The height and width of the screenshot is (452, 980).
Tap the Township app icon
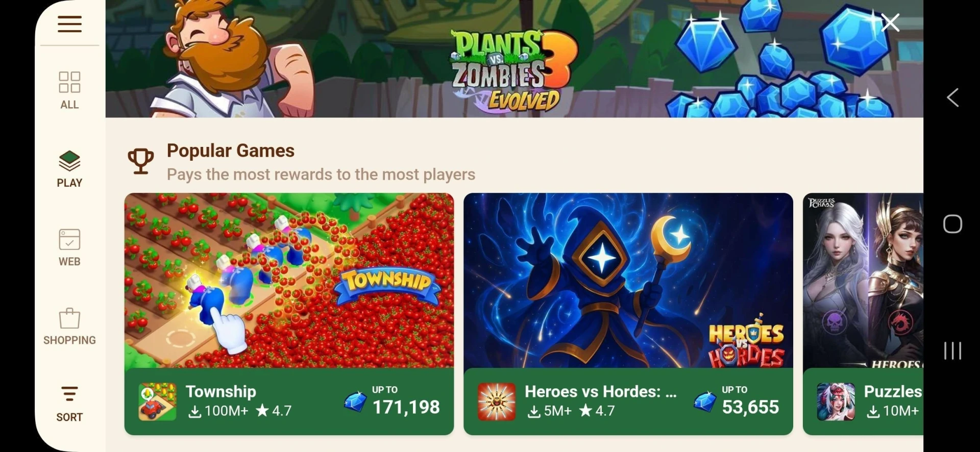(x=157, y=401)
